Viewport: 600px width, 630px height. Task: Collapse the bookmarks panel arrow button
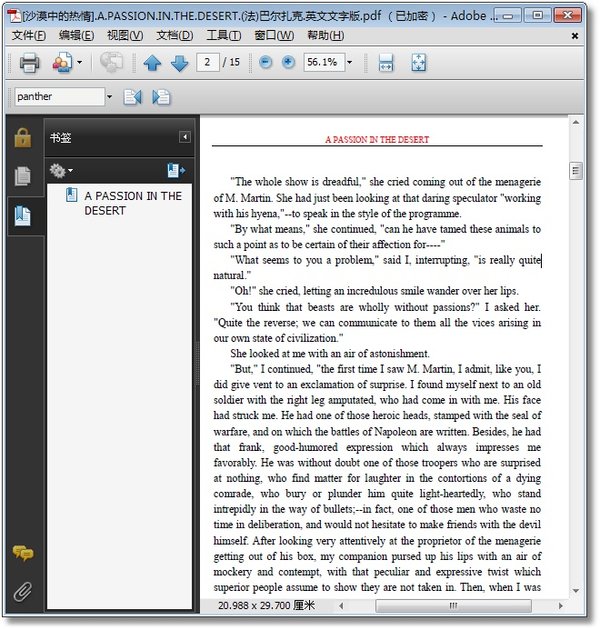[185, 137]
